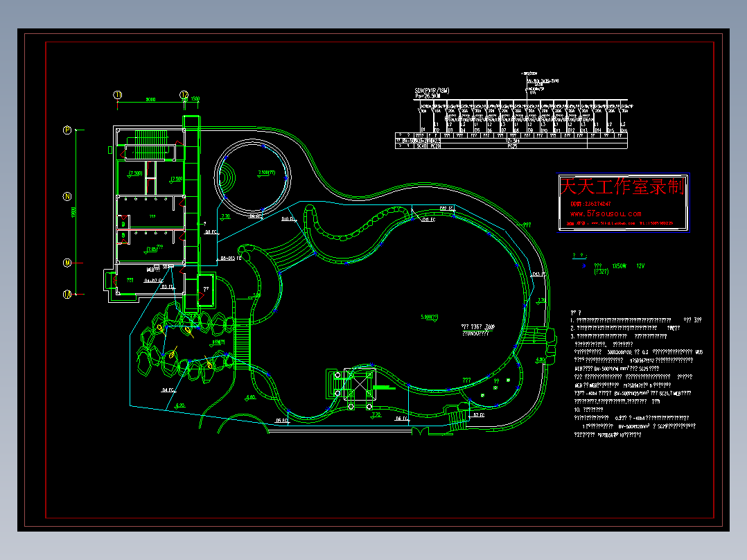This screenshot has height=560, width=747.
Task: Click the D13 FC circuit label
Action: pyautogui.click(x=539, y=274)
